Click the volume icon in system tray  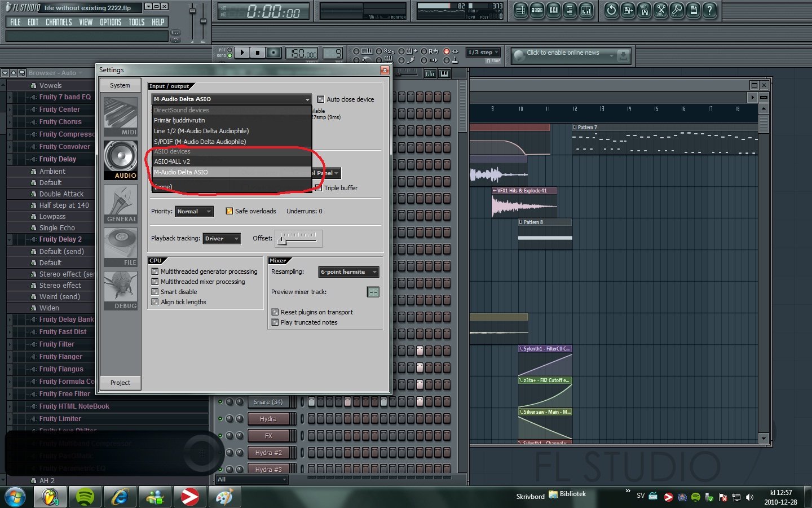coord(749,497)
